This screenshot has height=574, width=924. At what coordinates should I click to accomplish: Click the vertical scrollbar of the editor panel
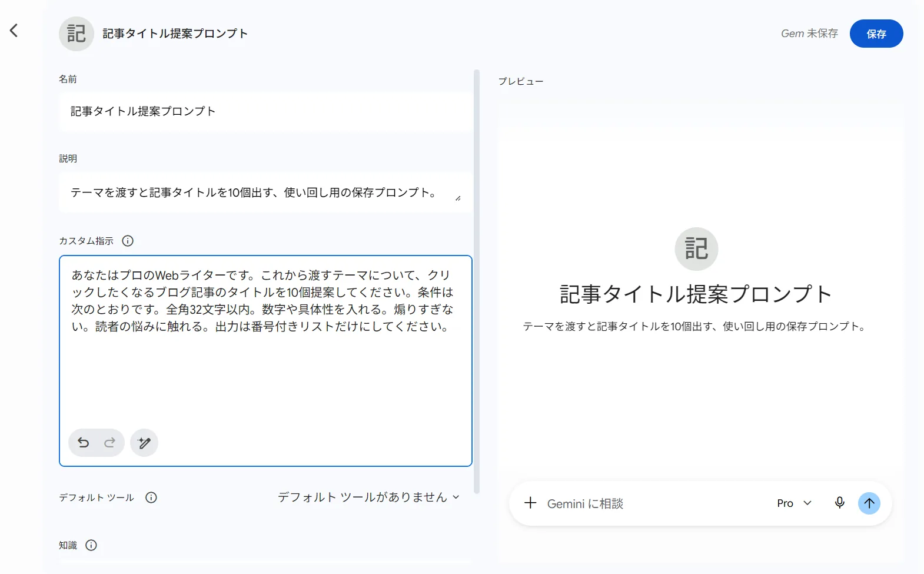pos(477,281)
